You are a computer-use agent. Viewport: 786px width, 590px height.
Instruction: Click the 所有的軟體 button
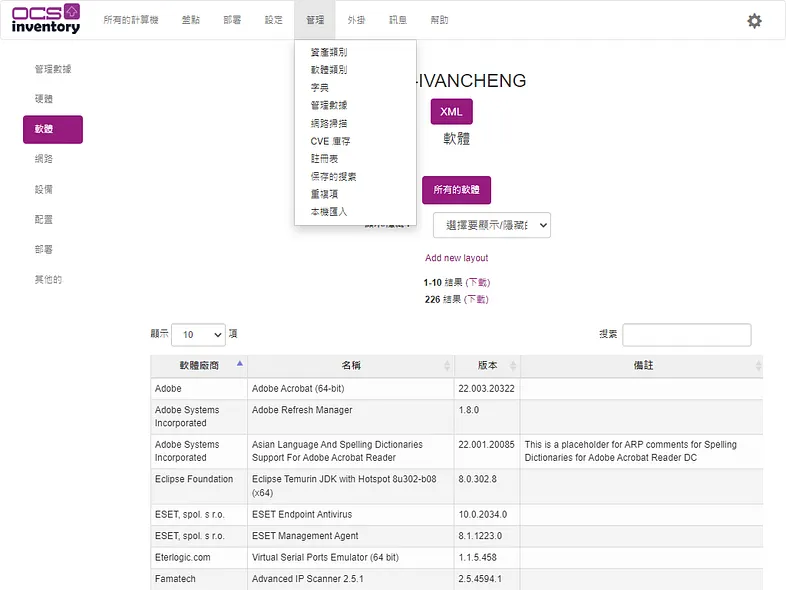(x=456, y=190)
